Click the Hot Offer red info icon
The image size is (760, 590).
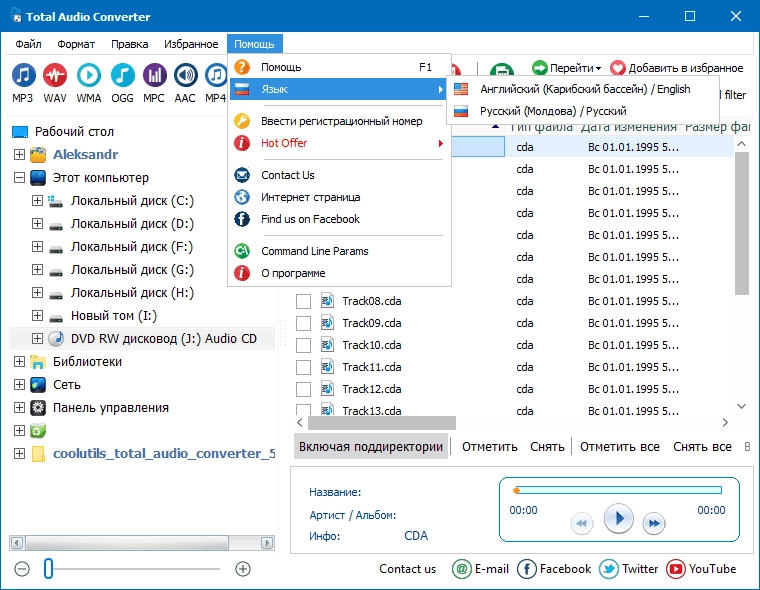[242, 143]
